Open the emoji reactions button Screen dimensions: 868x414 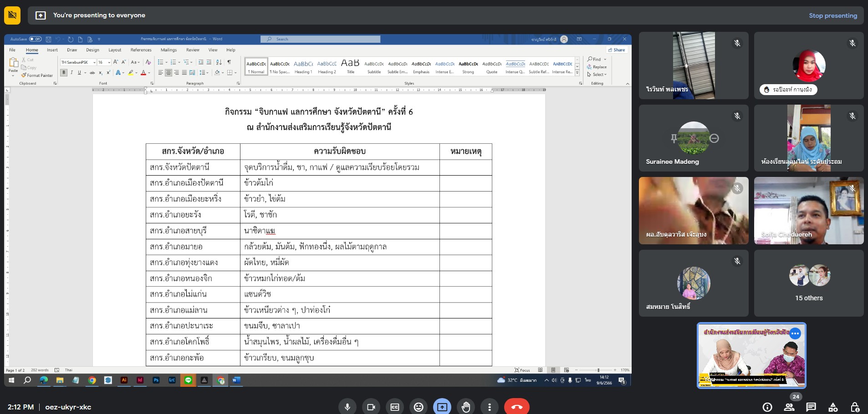coord(418,407)
